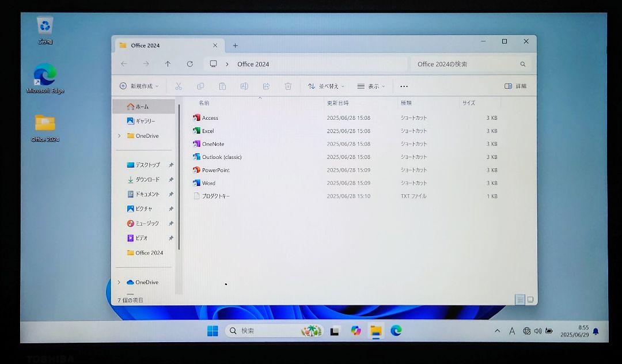Click the Rename icon in toolbar
Viewport: 622px width, 364px height.
(244, 86)
